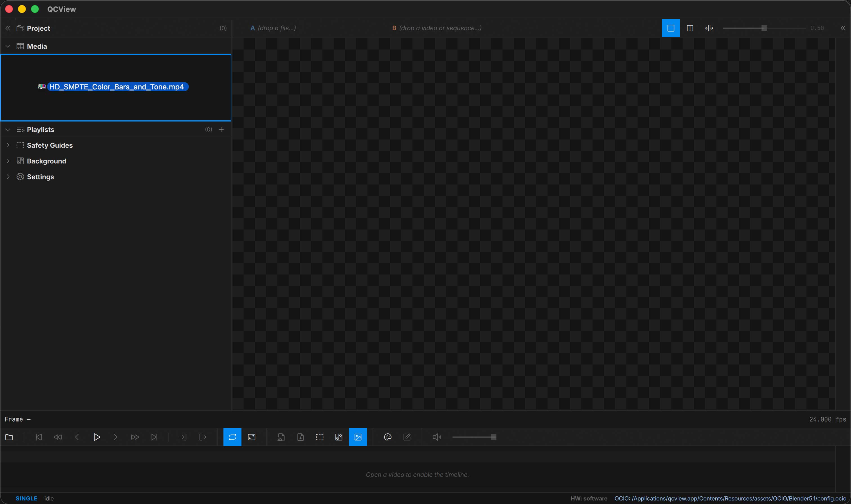This screenshot has height=504, width=851.
Task: Set the in point marker
Action: (x=183, y=437)
